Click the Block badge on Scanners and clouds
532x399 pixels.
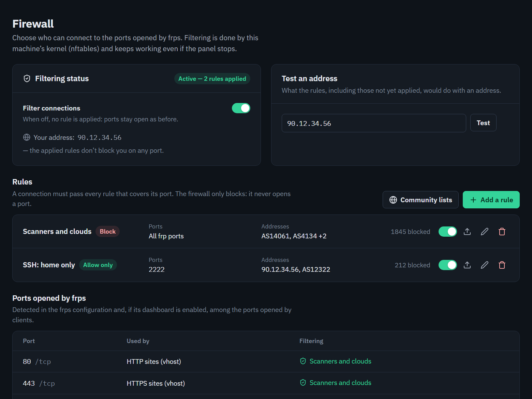pos(108,232)
